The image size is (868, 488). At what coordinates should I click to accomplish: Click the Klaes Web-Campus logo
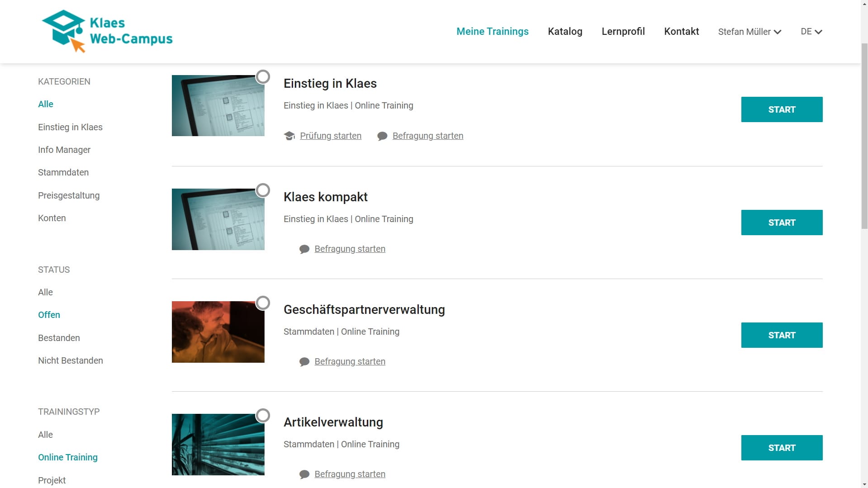point(107,31)
